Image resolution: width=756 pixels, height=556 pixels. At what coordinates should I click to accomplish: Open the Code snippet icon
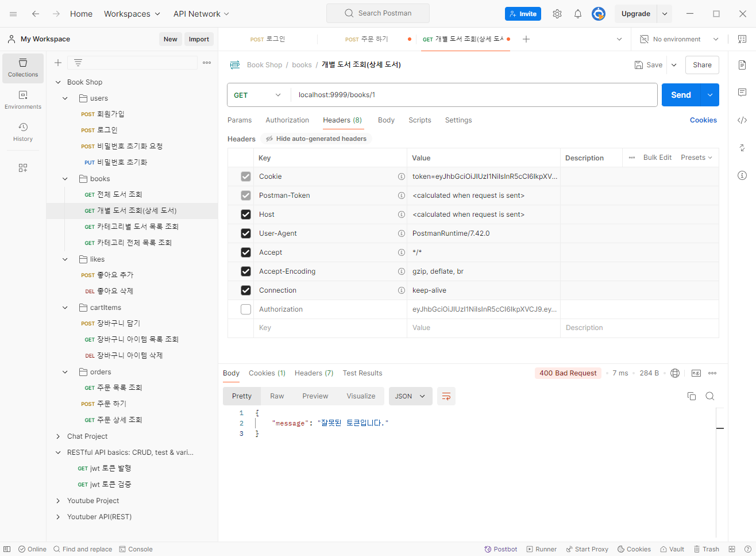click(x=742, y=120)
